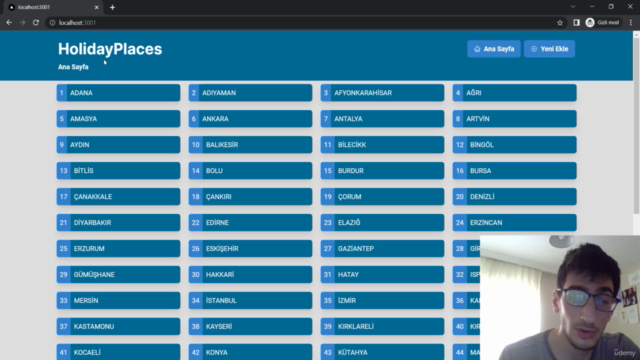This screenshot has width=640, height=360.
Task: Bookmark this page with the star icon
Action: tap(560, 23)
